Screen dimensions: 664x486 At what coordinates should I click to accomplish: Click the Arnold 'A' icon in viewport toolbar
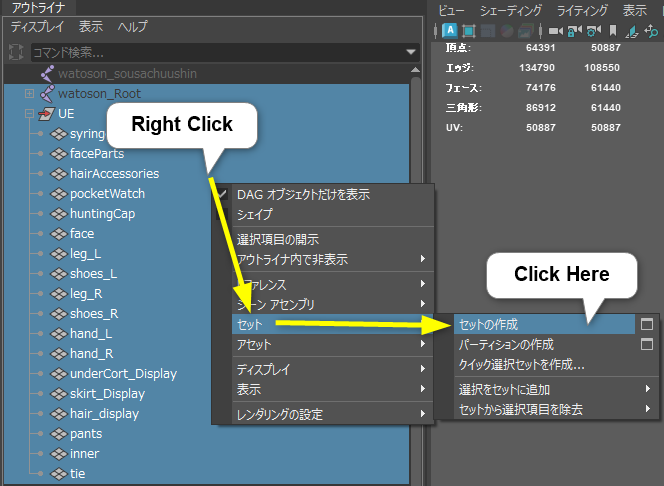point(450,30)
